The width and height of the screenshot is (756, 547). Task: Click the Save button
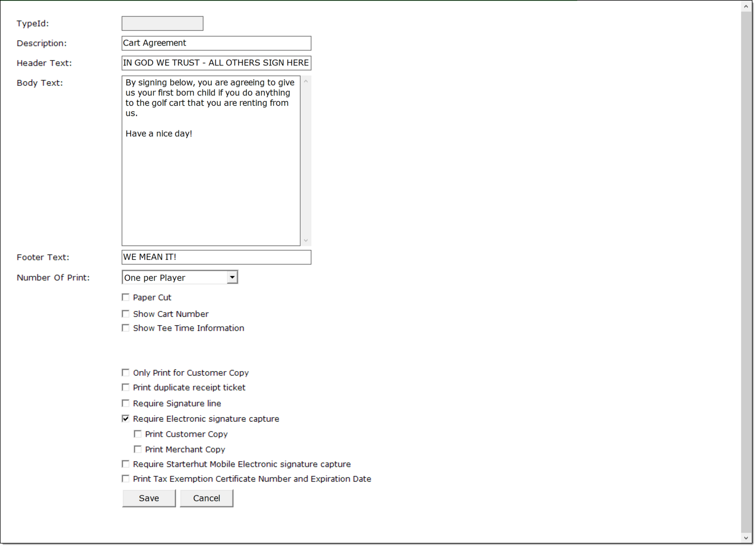(149, 498)
